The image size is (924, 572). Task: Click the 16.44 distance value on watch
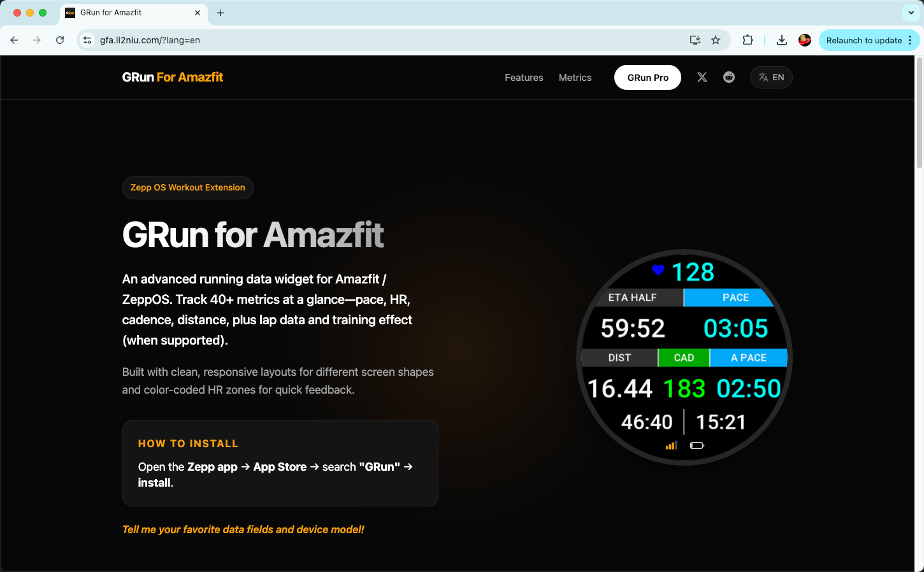click(x=619, y=389)
